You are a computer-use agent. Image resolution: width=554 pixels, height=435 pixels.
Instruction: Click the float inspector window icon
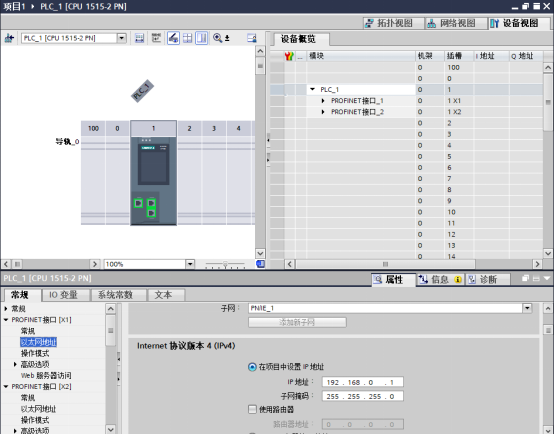[525, 278]
